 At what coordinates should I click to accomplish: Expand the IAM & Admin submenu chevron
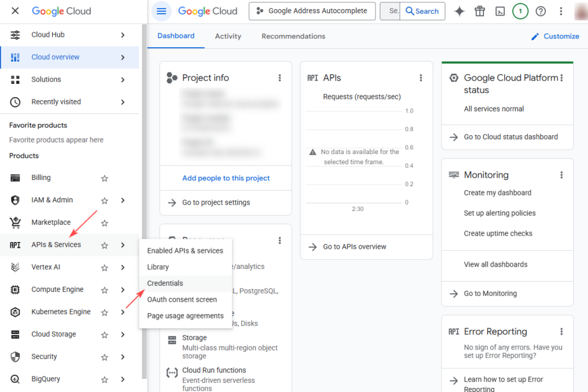123,201
